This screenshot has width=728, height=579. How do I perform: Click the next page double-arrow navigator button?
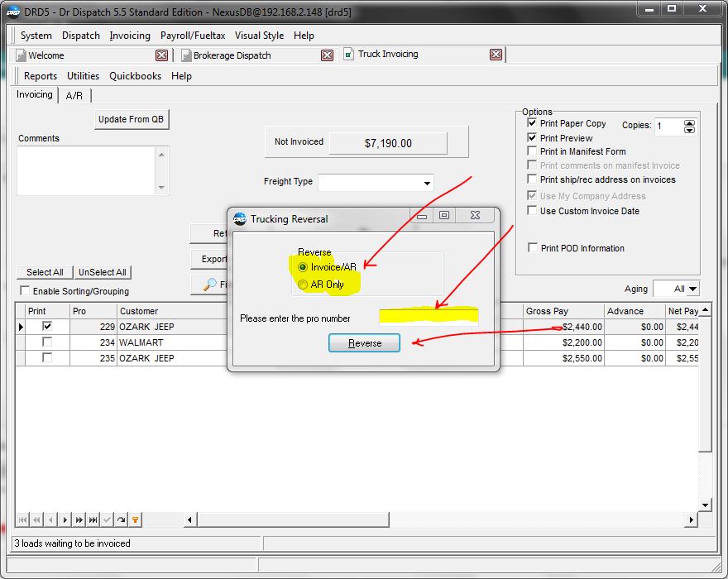[x=79, y=519]
